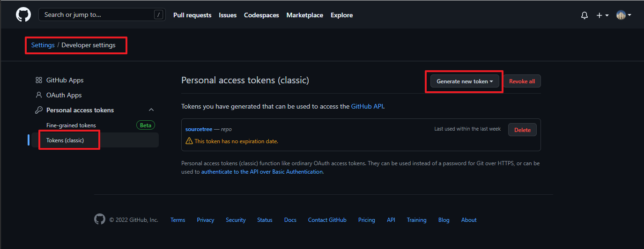Click © 2022 GitHub, Inc. text
This screenshot has height=249, width=644.
click(134, 220)
